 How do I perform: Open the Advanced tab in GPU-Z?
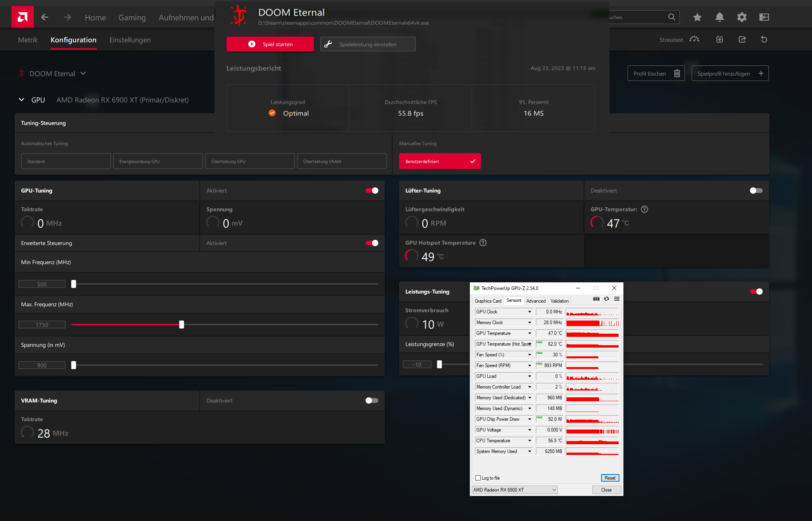(535, 301)
